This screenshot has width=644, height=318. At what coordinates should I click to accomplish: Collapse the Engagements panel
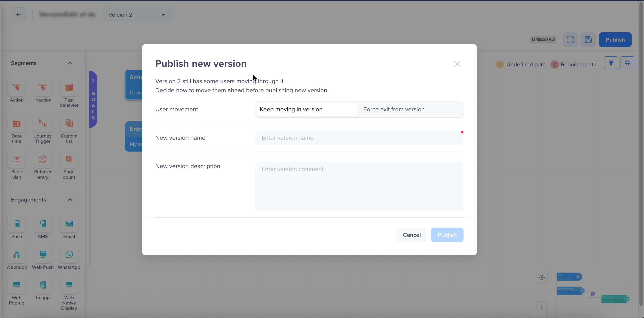(70, 199)
